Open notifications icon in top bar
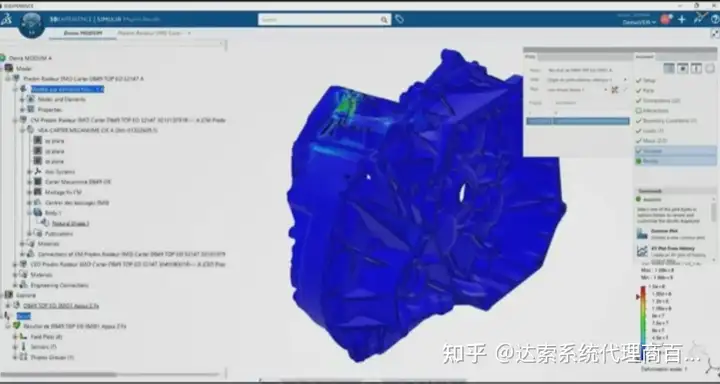This screenshot has width=720, height=384. pyautogui.click(x=666, y=19)
